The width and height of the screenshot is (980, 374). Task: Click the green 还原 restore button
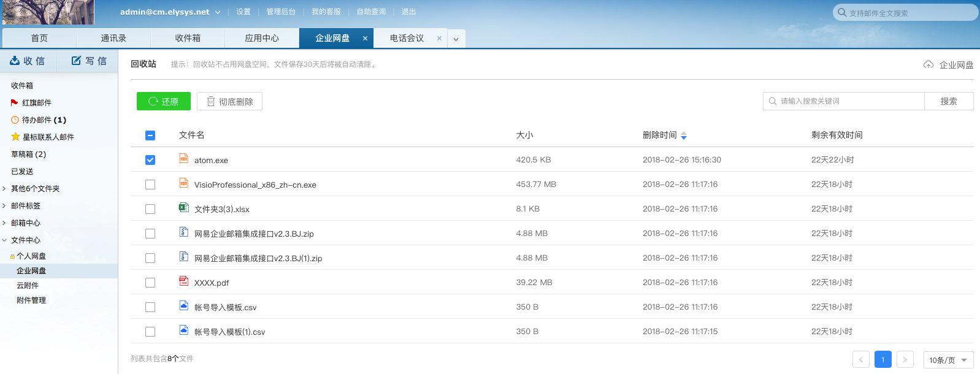coord(164,101)
